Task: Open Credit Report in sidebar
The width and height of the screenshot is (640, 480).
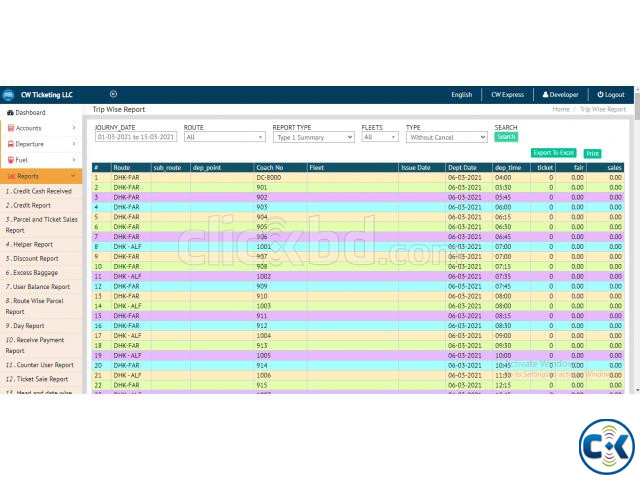Action: pyautogui.click(x=28, y=205)
